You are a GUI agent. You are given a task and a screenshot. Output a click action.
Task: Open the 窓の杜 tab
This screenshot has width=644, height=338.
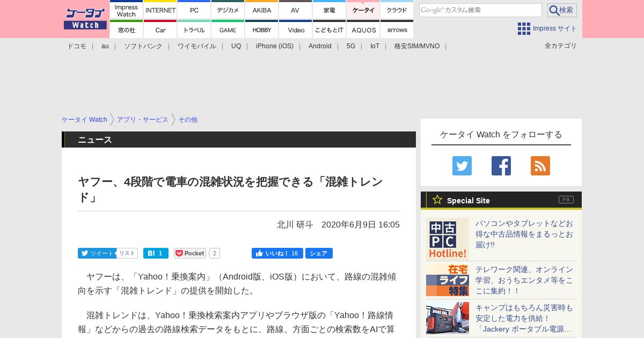tap(127, 30)
